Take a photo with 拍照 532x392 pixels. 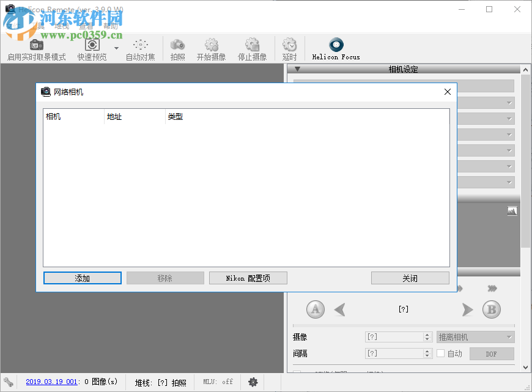pyautogui.click(x=177, y=49)
